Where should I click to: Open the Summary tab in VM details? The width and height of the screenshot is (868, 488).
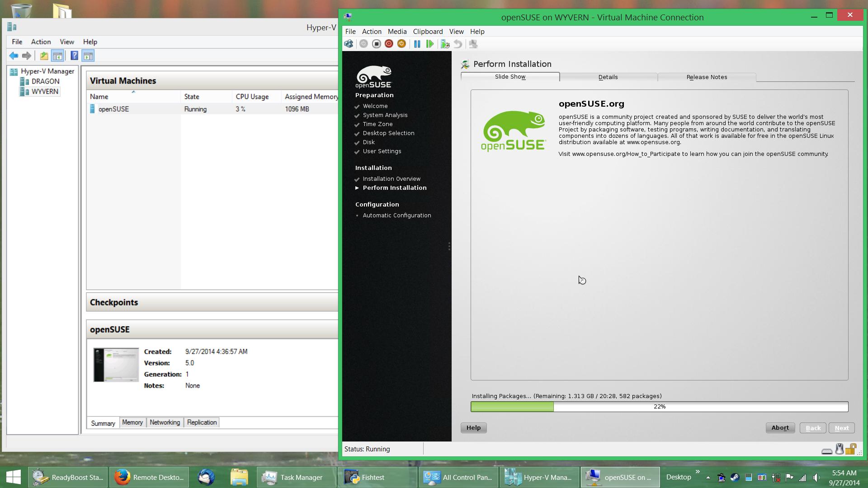click(x=103, y=423)
